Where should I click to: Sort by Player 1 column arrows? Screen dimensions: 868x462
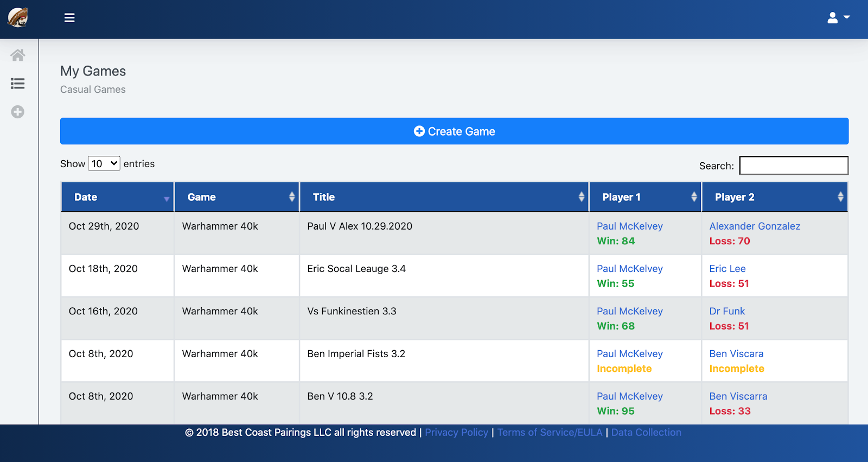(694, 197)
